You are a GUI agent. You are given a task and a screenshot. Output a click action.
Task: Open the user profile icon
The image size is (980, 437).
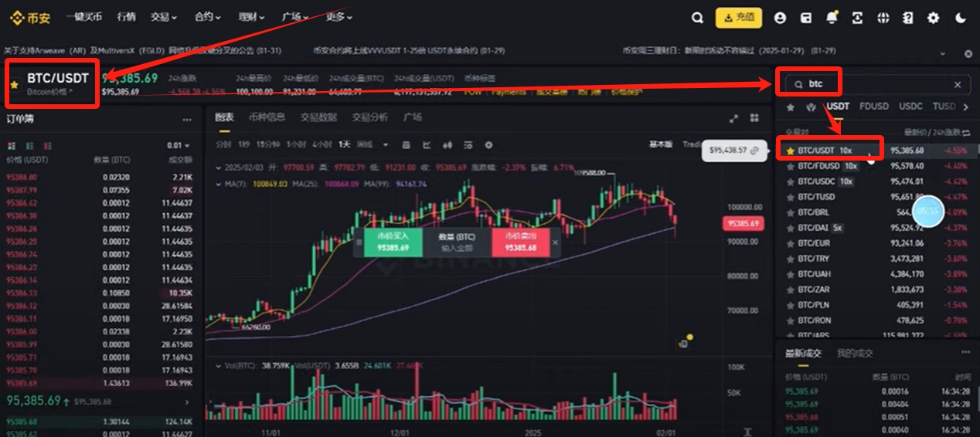pos(780,18)
